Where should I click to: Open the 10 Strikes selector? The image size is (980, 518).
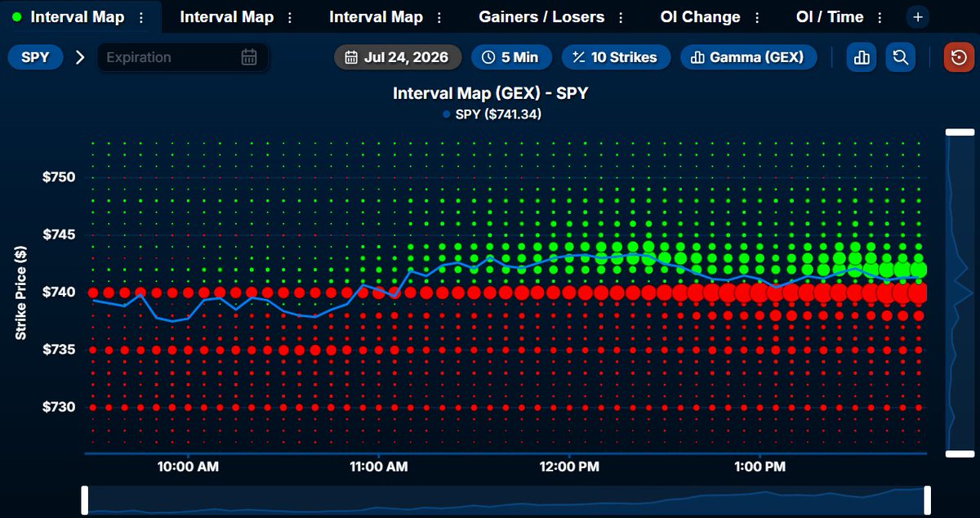(x=616, y=57)
